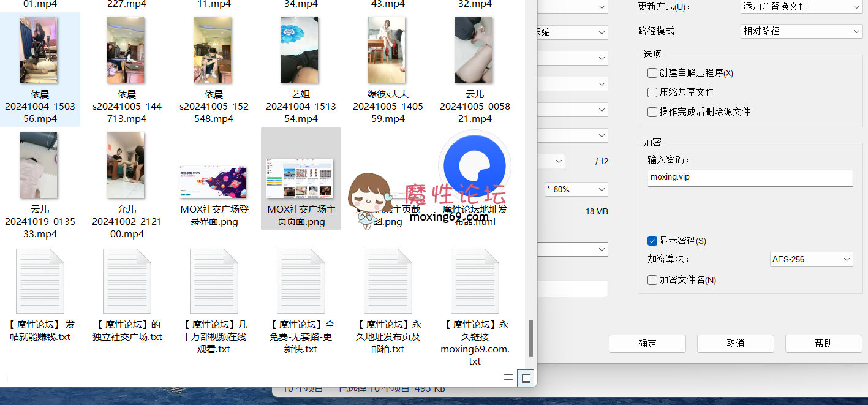Image resolution: width=868 pixels, height=405 pixels.
Task: Uncheck the 显示密码 checkbox
Action: coord(652,241)
